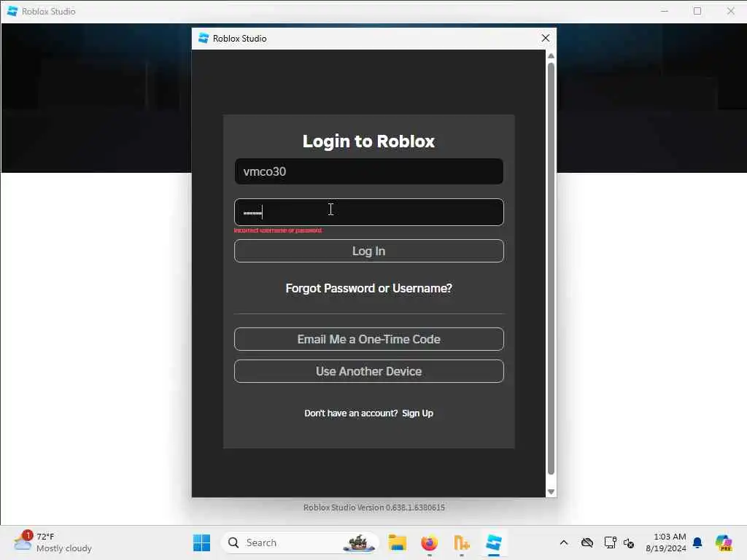Launch Firefox from the taskbar

pyautogui.click(x=429, y=542)
